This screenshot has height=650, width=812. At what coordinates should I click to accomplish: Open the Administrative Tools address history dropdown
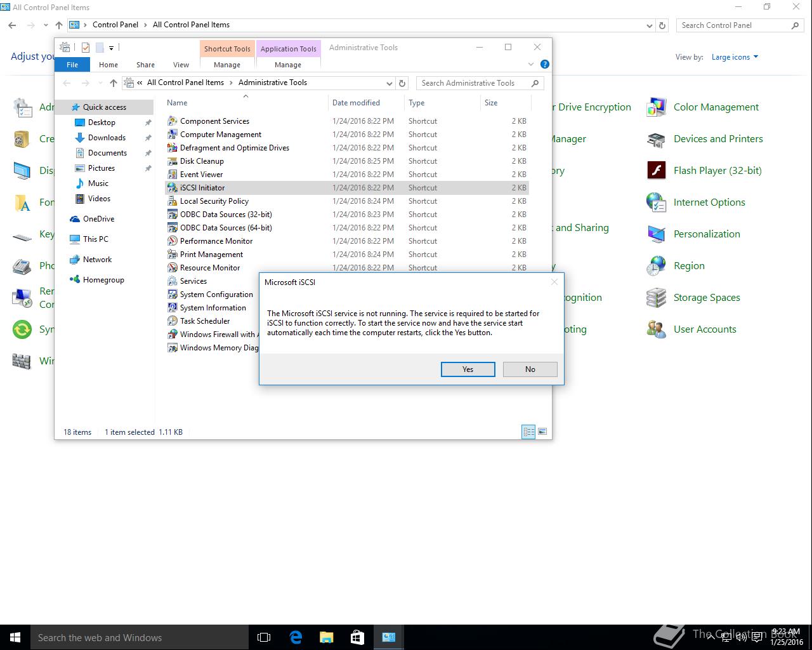[389, 83]
